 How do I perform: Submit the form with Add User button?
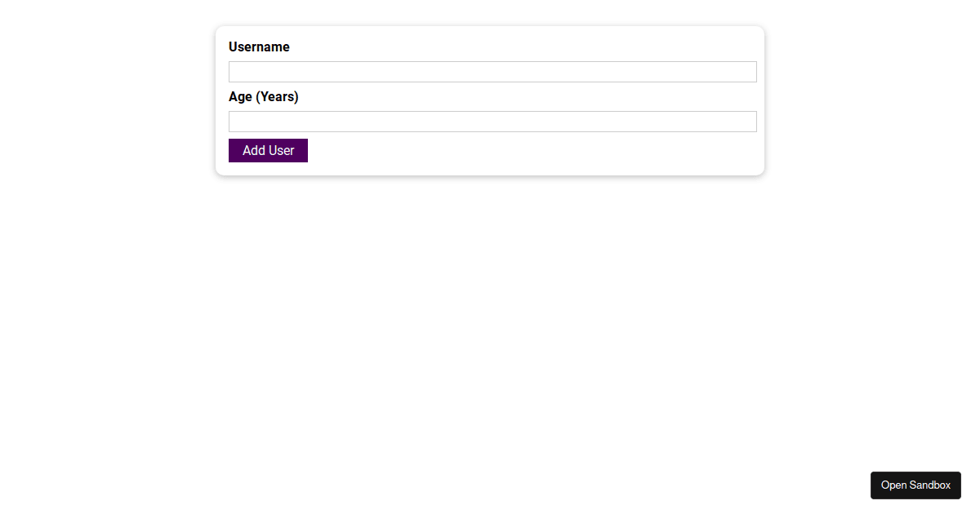pyautogui.click(x=268, y=151)
